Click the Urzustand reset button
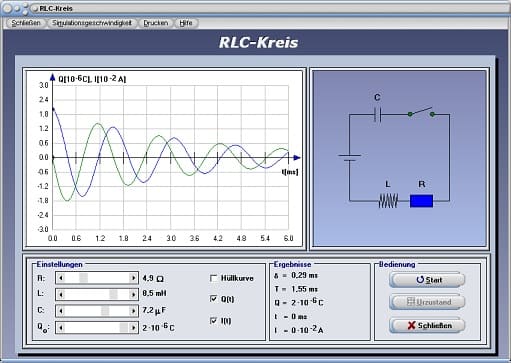 427,302
